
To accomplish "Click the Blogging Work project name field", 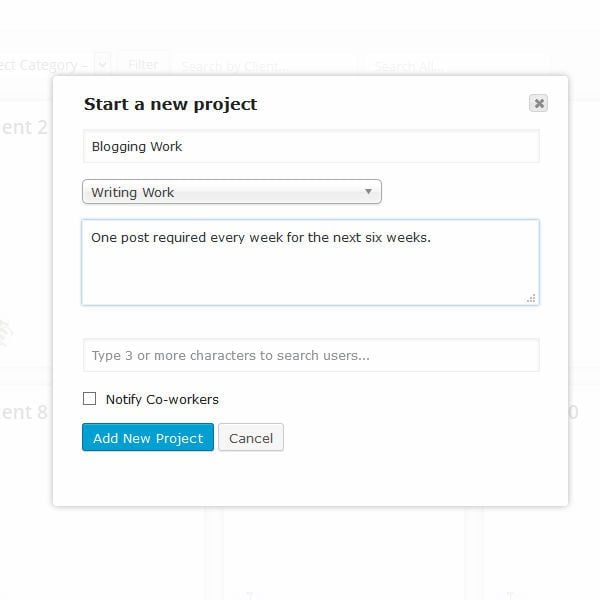I will click(311, 146).
